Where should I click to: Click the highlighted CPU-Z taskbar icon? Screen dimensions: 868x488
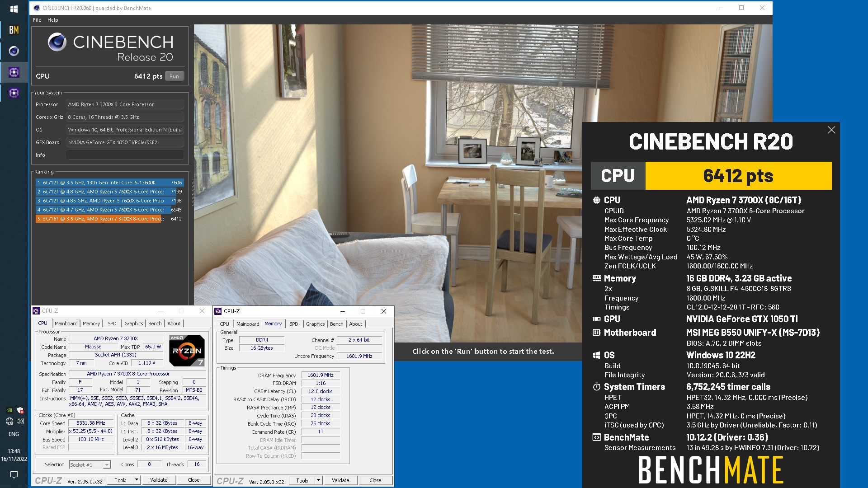click(14, 72)
